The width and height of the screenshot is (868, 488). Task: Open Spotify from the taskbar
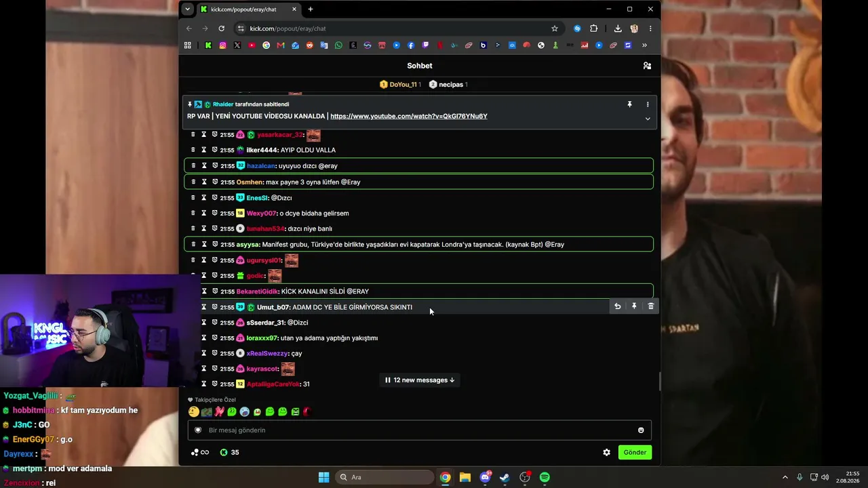(545, 477)
